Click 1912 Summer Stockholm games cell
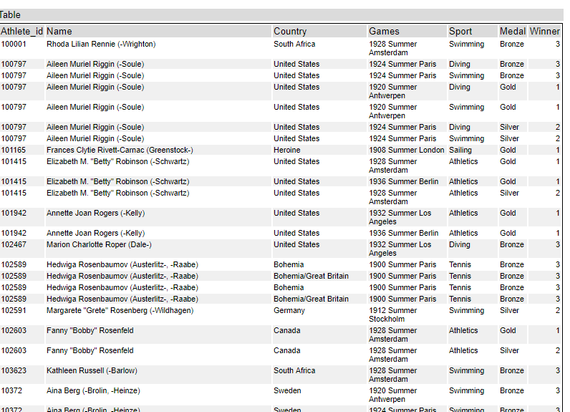This screenshot has height=412, width=570. point(407,315)
